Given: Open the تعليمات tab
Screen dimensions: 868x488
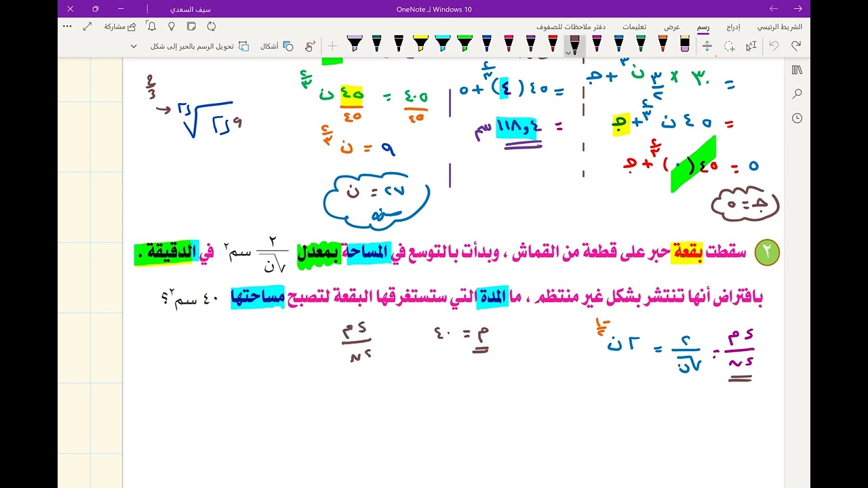Looking at the screenshot, I should 635,27.
